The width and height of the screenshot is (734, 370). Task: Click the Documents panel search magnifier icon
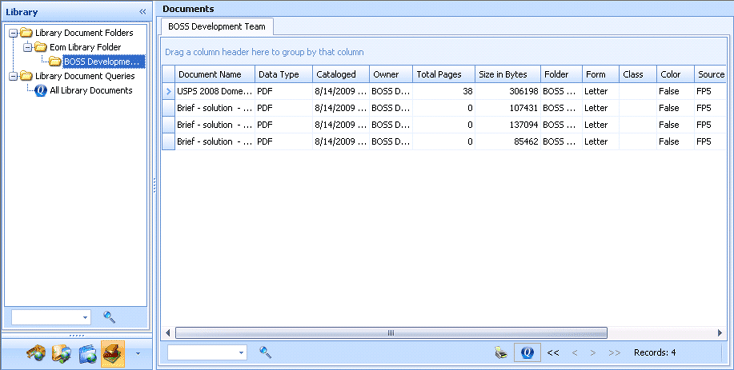pos(265,352)
